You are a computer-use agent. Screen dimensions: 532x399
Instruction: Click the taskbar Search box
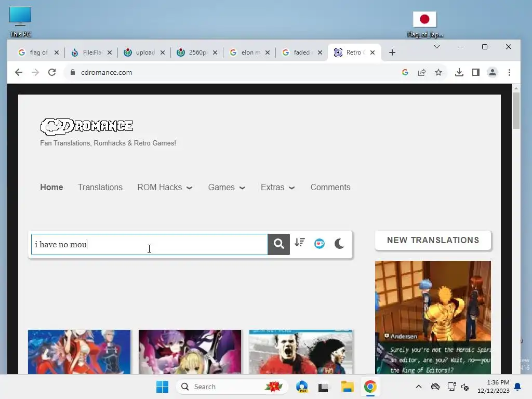(232, 387)
